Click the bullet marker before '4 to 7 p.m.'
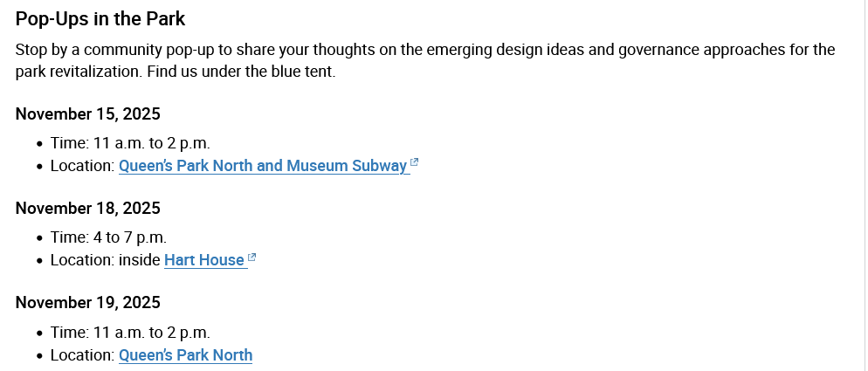Viewport: 868px width, 371px height. 39,237
